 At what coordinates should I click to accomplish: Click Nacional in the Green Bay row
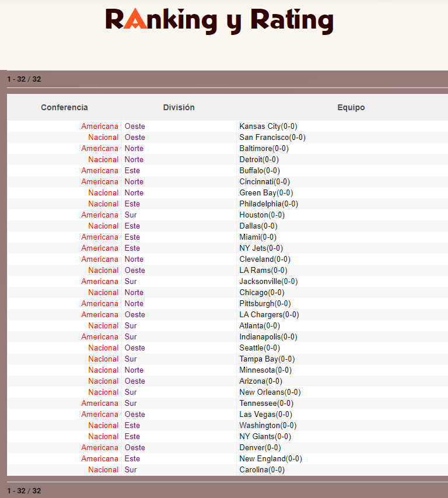103,193
